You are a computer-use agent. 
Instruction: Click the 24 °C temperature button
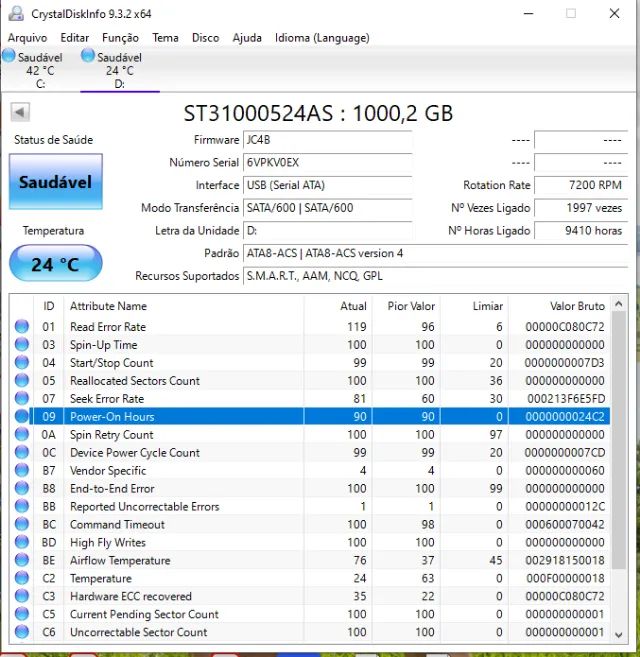tap(56, 264)
